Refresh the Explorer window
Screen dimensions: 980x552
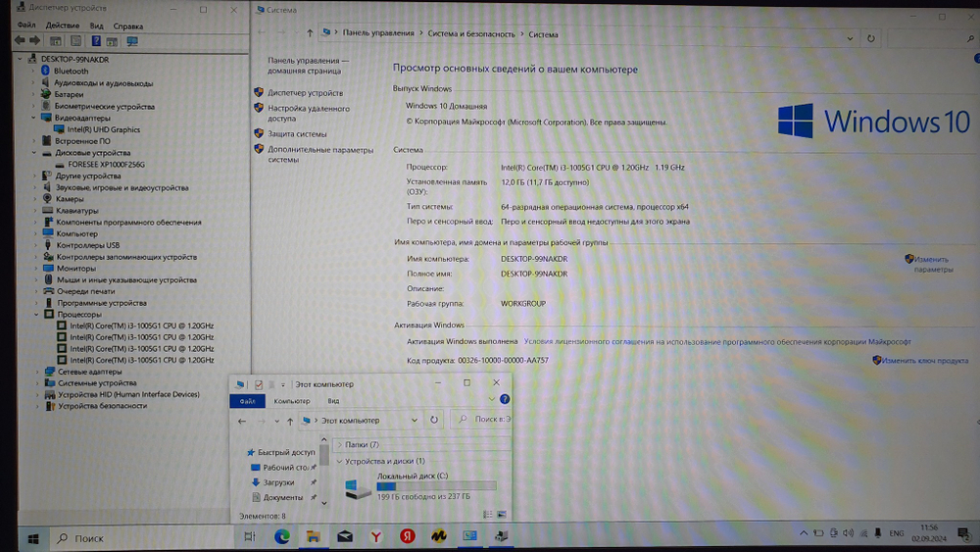click(434, 420)
